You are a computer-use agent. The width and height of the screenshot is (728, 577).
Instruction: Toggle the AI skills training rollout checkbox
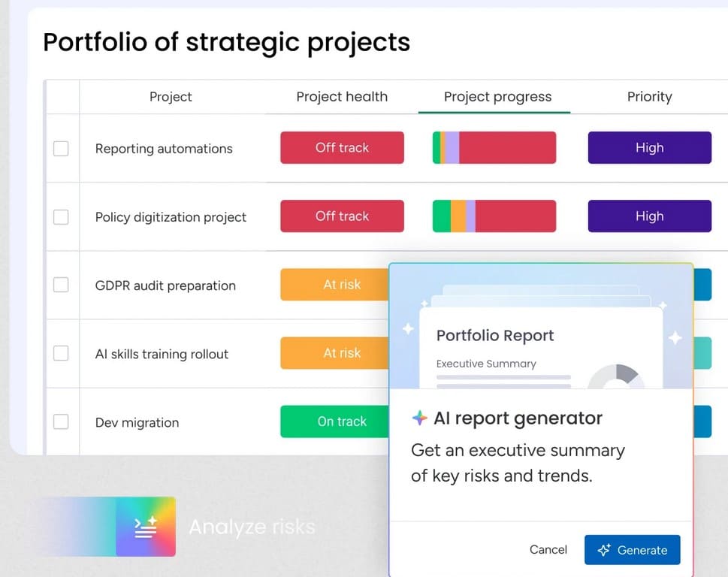pyautogui.click(x=61, y=353)
